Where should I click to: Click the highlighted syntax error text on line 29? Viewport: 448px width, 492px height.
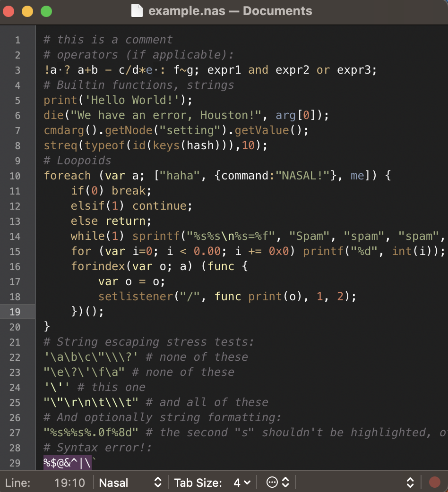(x=68, y=463)
